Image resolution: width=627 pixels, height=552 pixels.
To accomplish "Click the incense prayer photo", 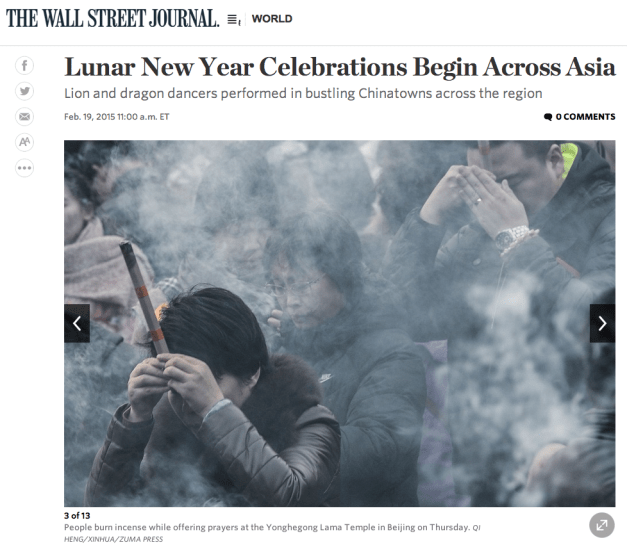I will pyautogui.click(x=339, y=323).
